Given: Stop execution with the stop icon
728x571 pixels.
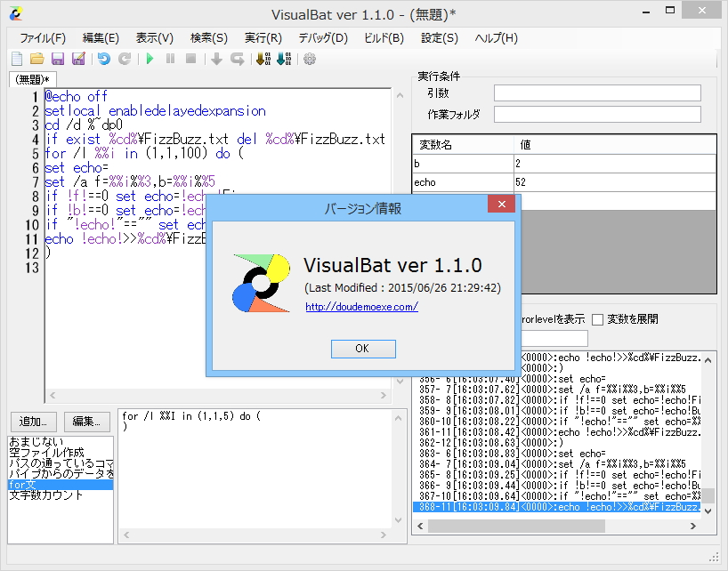Looking at the screenshot, I should click(x=192, y=59).
